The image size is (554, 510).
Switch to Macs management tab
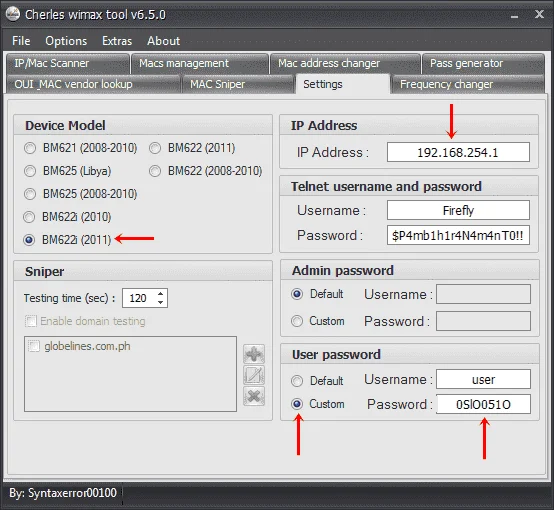200,64
